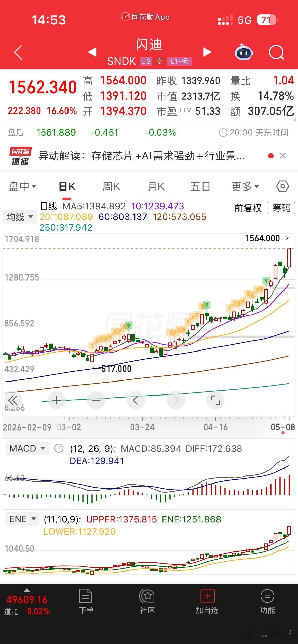Expand quote details corner triangle
298x644 pixels.
[x=295, y=119]
